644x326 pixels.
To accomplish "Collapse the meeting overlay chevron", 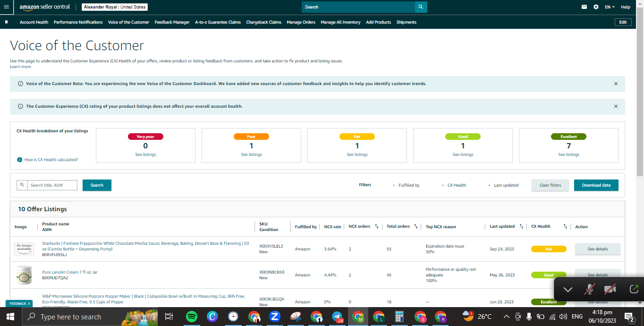I will point(568,290).
